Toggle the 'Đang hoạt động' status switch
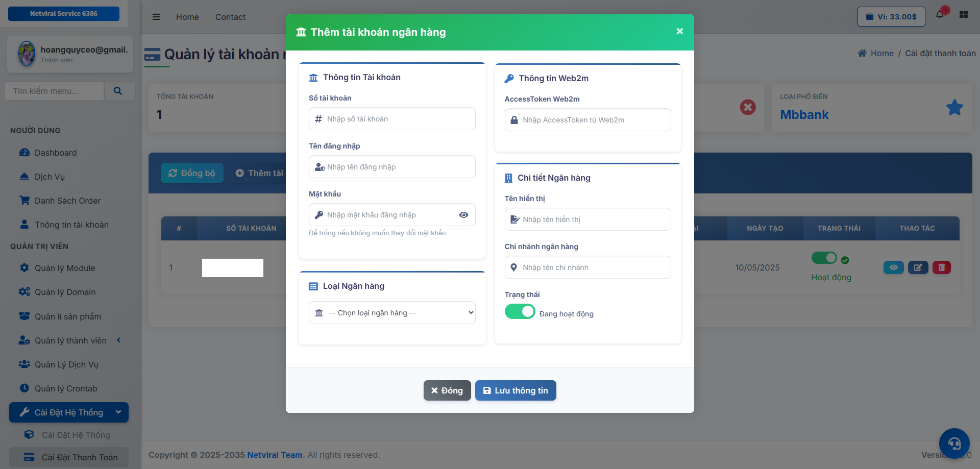Screen dimensions: 980x469 click(x=520, y=311)
